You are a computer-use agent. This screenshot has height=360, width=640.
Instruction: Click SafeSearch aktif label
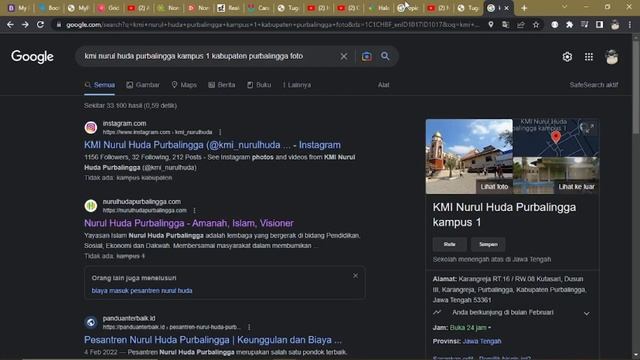coord(593,85)
